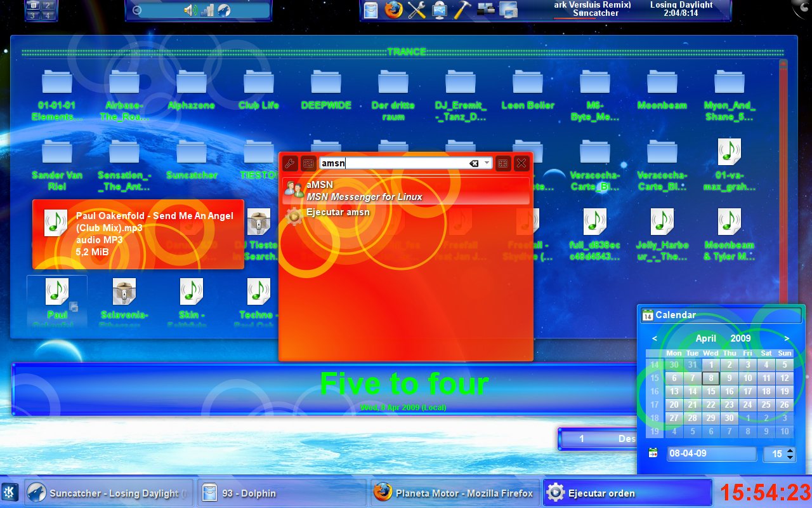Select Moonbeam & Tyler M... audio file
812x508 pixels.
730,235
